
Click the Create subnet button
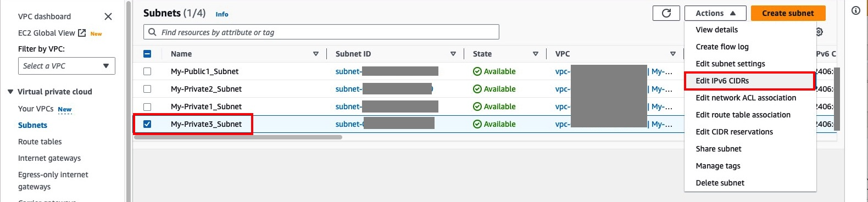[x=788, y=13]
